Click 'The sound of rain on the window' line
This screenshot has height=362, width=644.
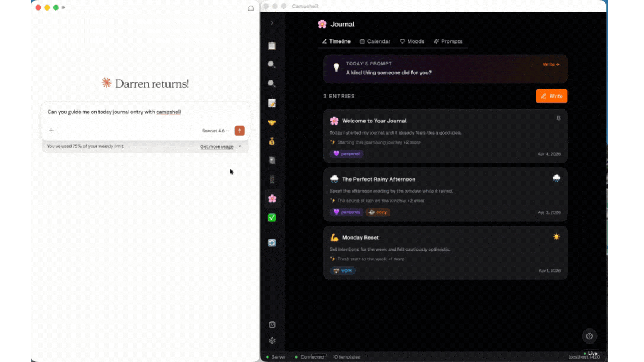tap(377, 201)
